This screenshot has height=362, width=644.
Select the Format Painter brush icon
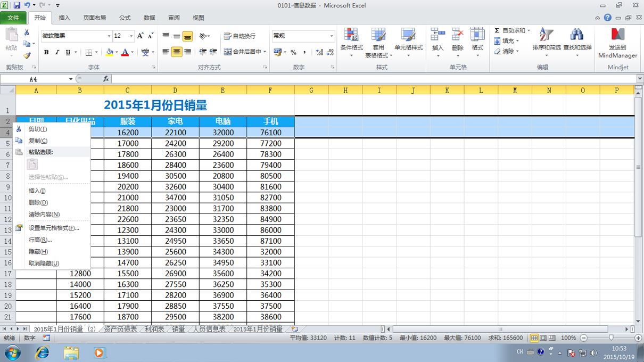27,55
